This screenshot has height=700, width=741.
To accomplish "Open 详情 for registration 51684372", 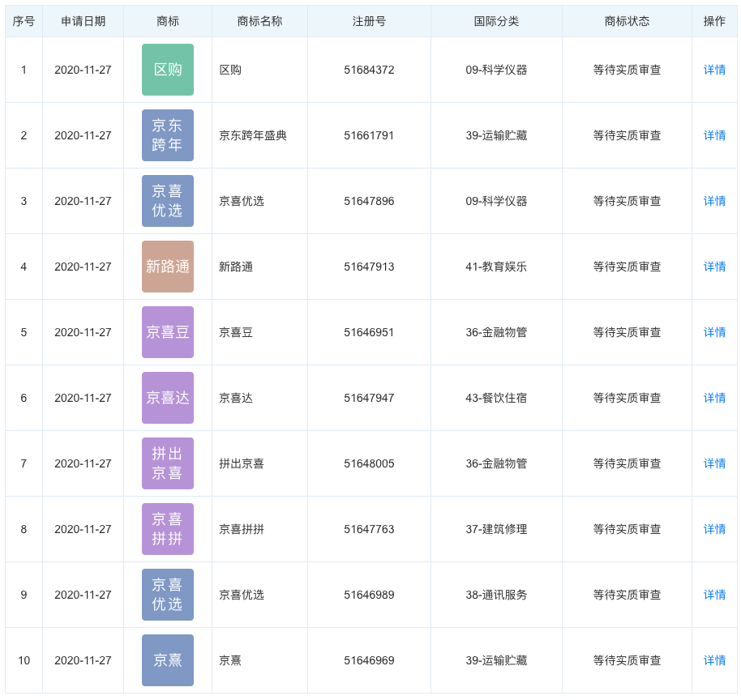I will [x=714, y=70].
